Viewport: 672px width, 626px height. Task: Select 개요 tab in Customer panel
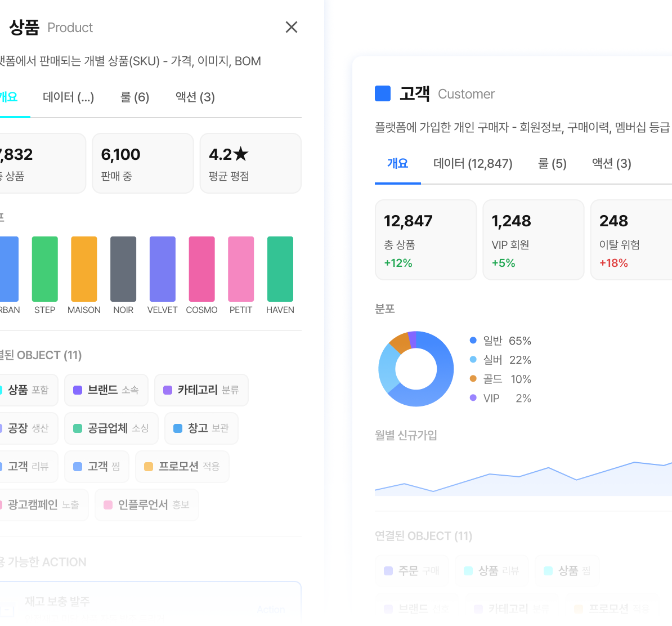(398, 164)
